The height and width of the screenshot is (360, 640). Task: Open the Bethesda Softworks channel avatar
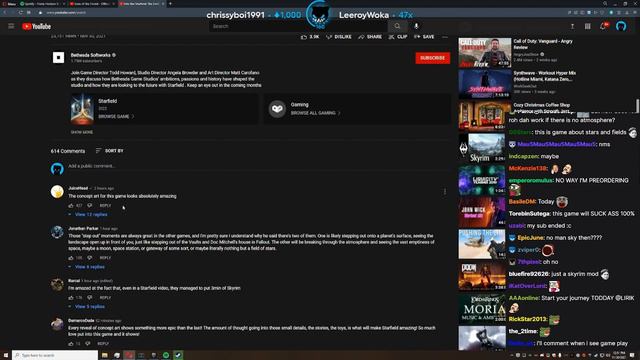[x=58, y=58]
